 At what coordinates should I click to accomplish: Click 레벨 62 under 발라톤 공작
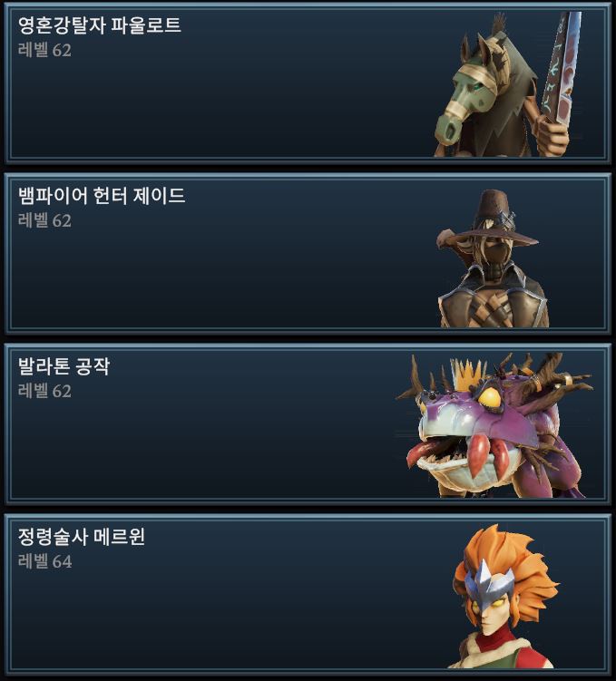point(44,392)
